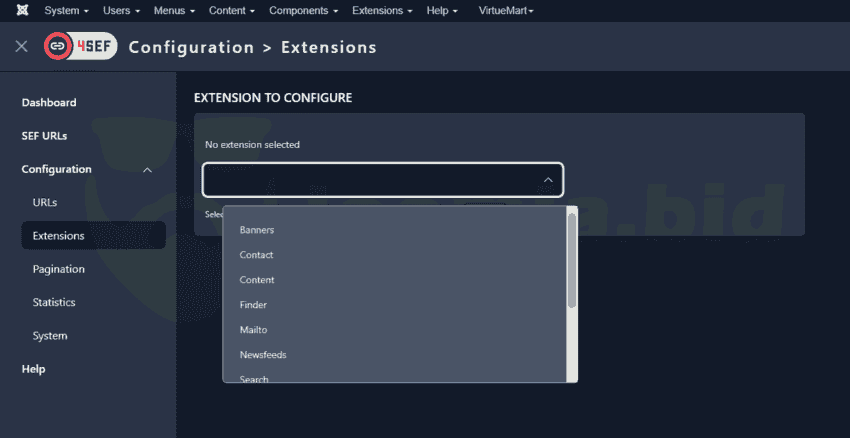Screen dimensions: 850x438
Task: Choose Mailto in the list
Action: 253,330
